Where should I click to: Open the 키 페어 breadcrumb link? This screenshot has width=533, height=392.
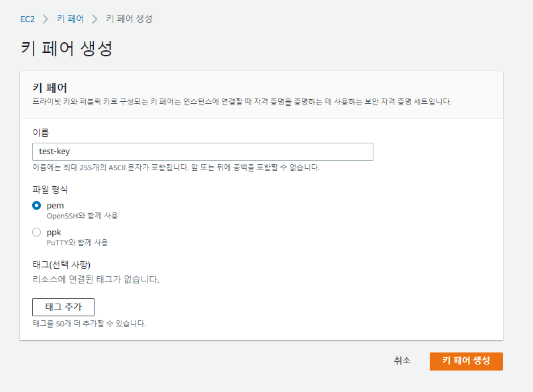(71, 19)
